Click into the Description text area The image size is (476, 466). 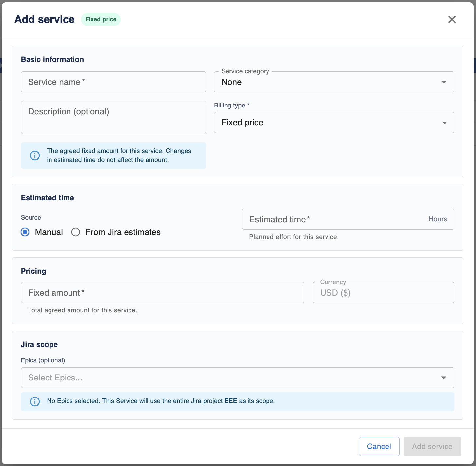[x=113, y=117]
